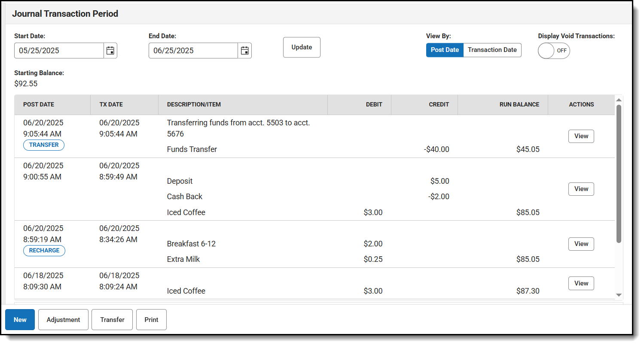This screenshot has width=644, height=346.
Task: Click the Update button
Action: tap(302, 47)
